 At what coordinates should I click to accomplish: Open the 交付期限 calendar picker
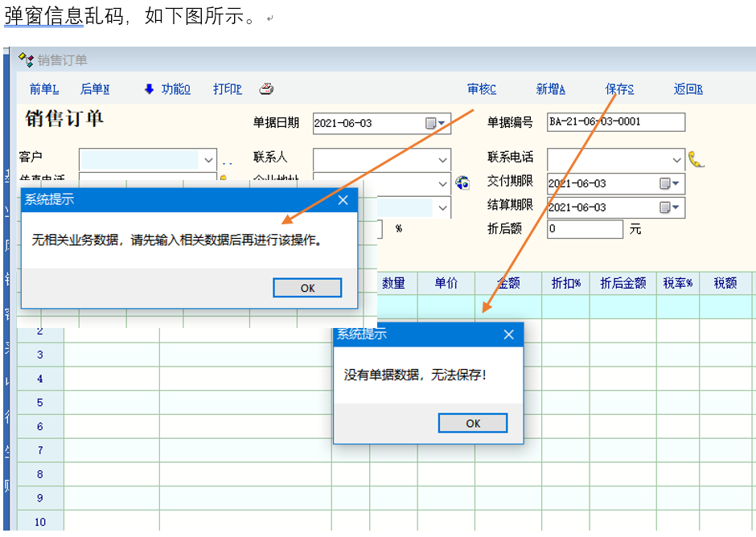point(669,183)
